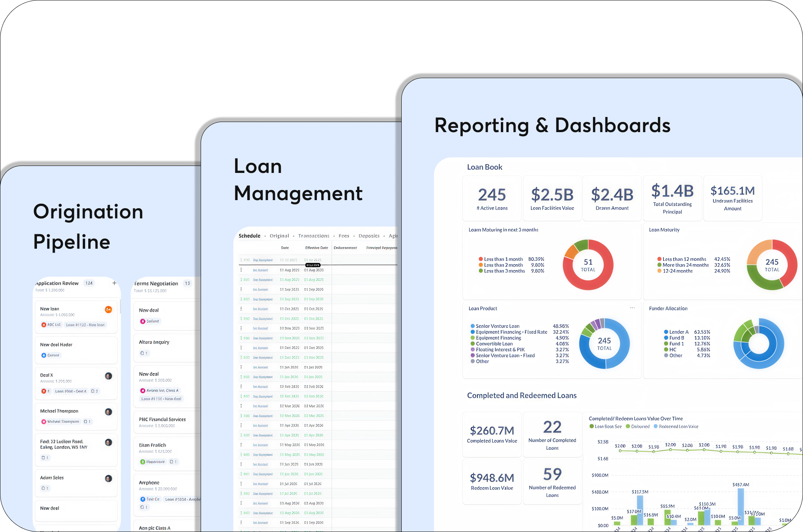Open the New loan card
The image size is (803, 532).
pyautogui.click(x=76, y=317)
